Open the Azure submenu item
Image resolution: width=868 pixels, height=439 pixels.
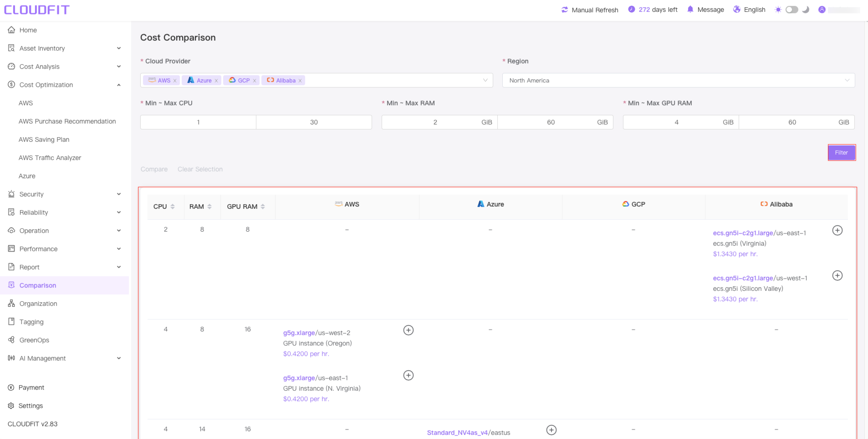click(27, 176)
